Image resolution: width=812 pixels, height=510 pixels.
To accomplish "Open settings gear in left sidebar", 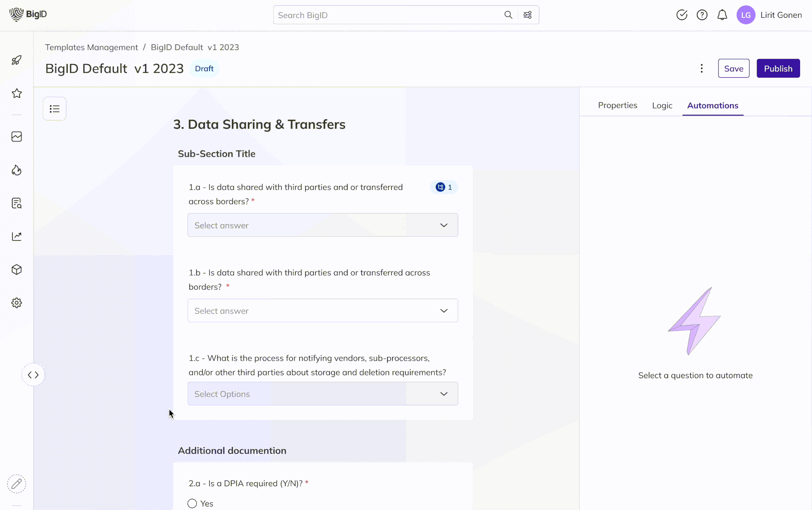I will [17, 303].
